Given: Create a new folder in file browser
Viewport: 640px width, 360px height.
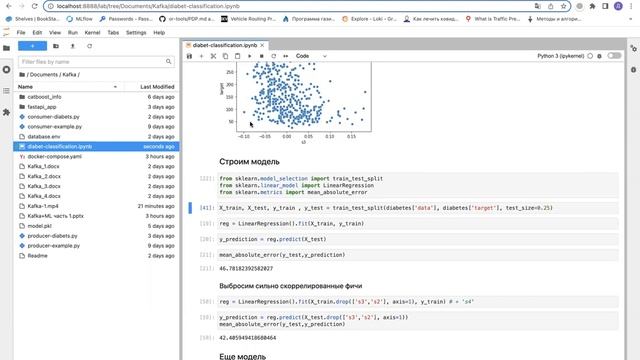Looking at the screenshot, I should click(x=56, y=46).
